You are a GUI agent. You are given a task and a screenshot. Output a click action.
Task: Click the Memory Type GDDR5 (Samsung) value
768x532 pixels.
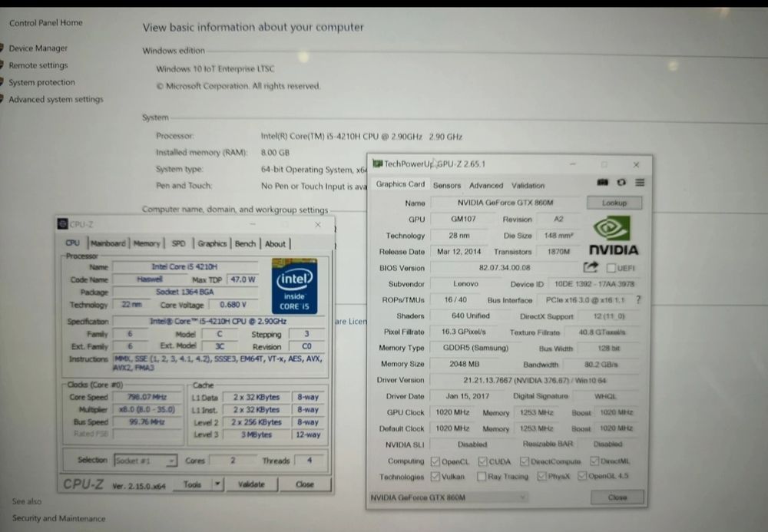475,348
